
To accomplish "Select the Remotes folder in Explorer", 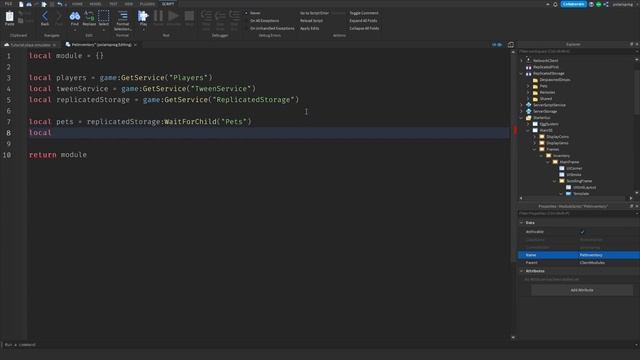I will click(x=547, y=92).
